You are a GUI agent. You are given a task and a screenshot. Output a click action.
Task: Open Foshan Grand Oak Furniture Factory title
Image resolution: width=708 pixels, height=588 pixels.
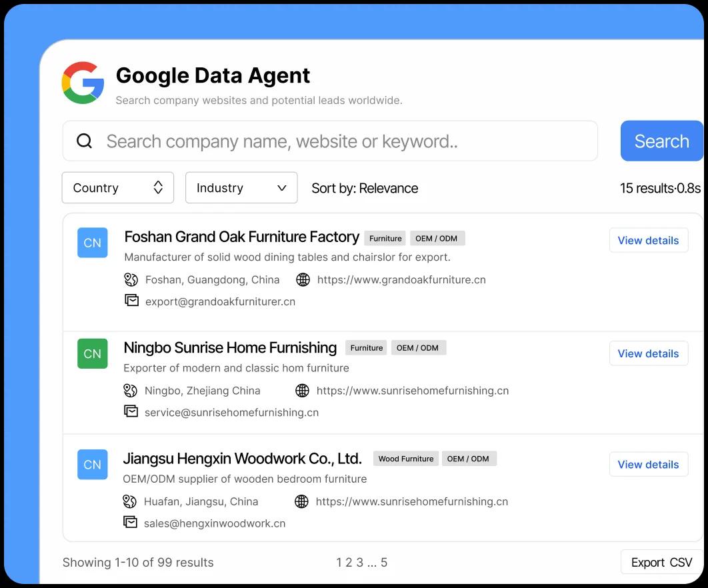(x=241, y=237)
